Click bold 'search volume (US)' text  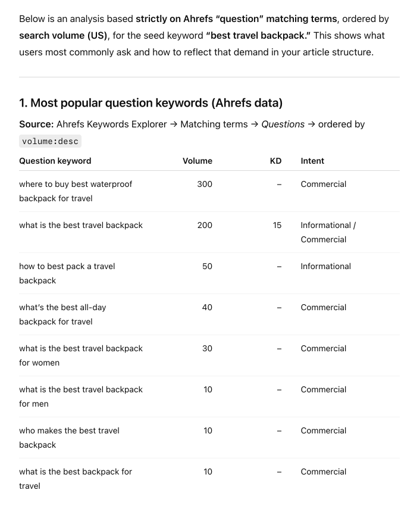(63, 35)
